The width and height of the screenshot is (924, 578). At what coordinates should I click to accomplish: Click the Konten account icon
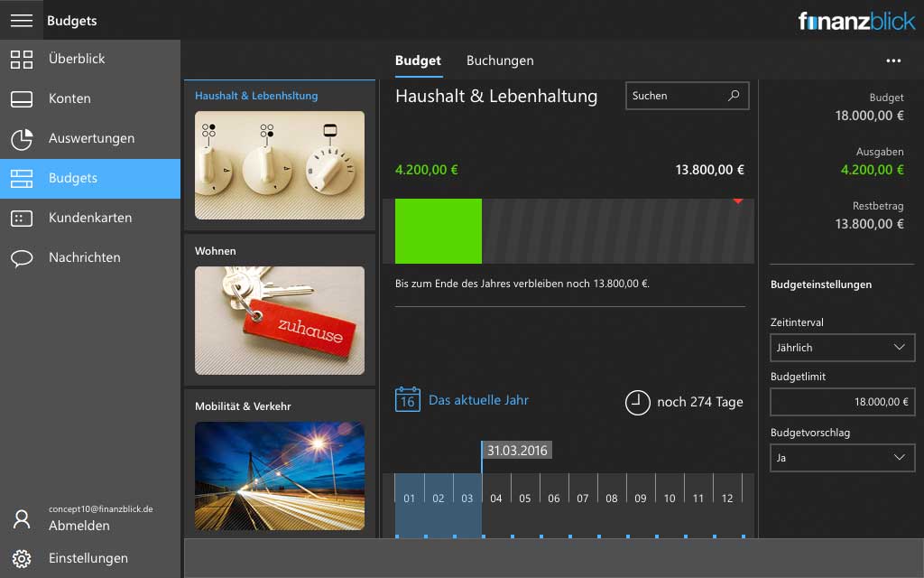(22, 99)
